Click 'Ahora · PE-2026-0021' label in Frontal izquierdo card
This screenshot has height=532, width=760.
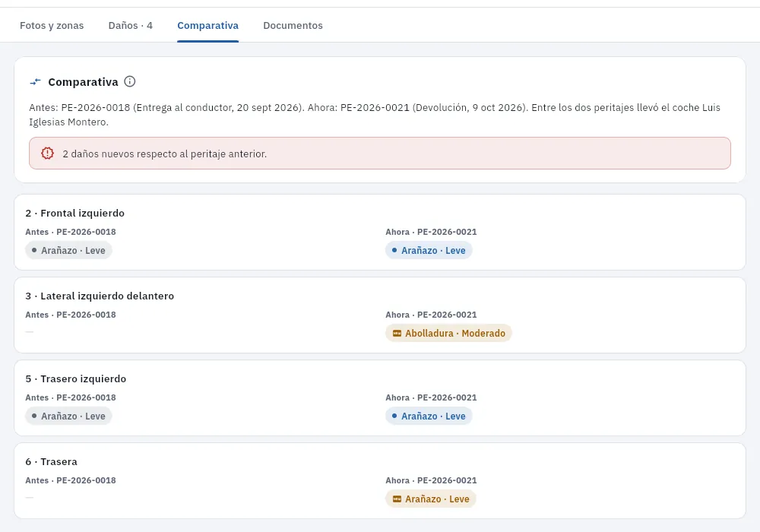[x=432, y=232]
